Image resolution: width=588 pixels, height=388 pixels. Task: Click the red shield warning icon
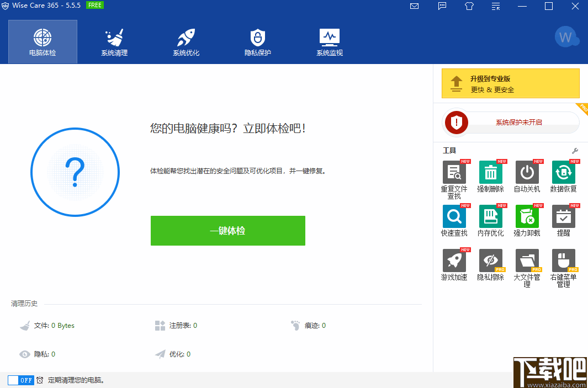[457, 122]
